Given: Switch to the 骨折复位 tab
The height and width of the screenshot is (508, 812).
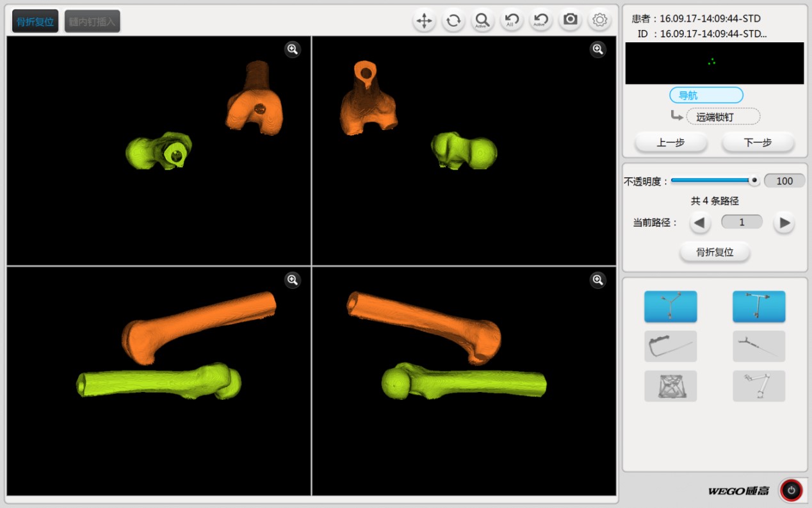Looking at the screenshot, I should (36, 21).
